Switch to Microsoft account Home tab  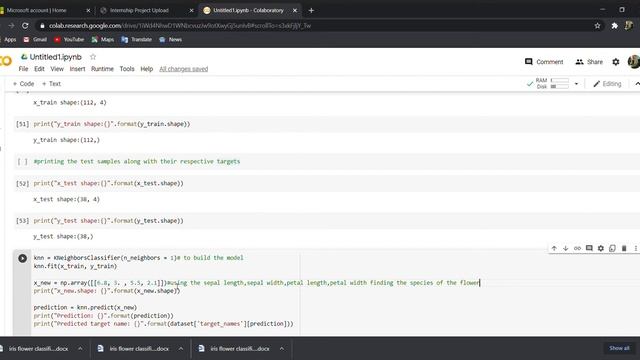pos(37,11)
